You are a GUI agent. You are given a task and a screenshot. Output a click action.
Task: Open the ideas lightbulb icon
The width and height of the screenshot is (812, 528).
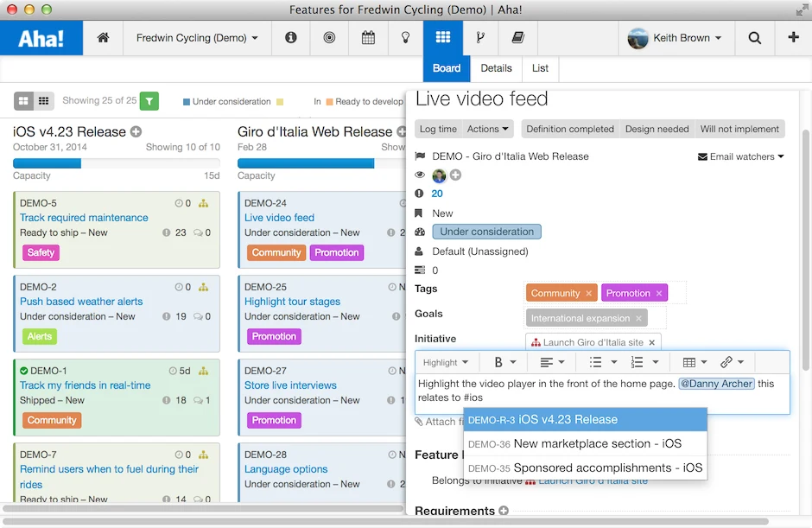point(406,37)
